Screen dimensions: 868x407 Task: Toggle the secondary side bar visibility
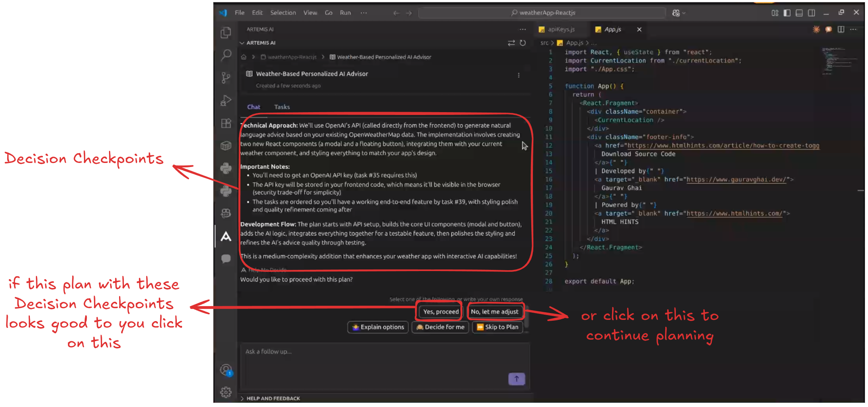click(x=811, y=13)
